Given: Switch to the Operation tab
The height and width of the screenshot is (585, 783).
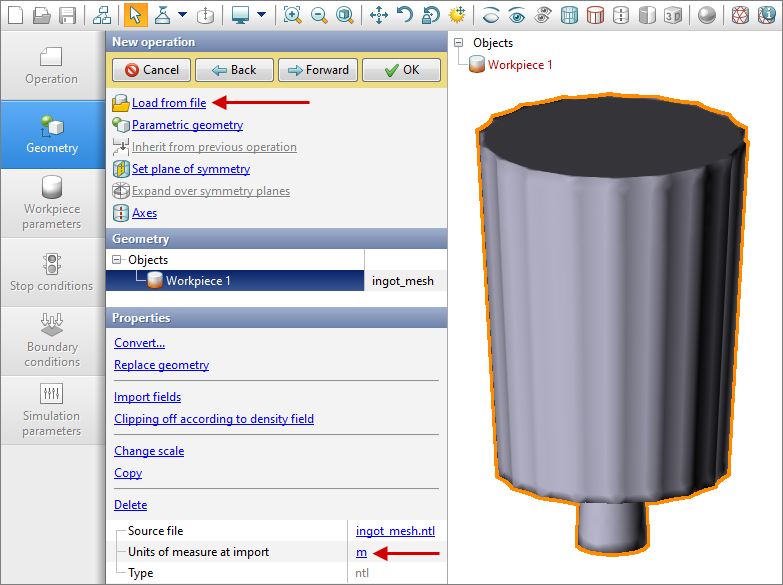Looking at the screenshot, I should [x=52, y=66].
